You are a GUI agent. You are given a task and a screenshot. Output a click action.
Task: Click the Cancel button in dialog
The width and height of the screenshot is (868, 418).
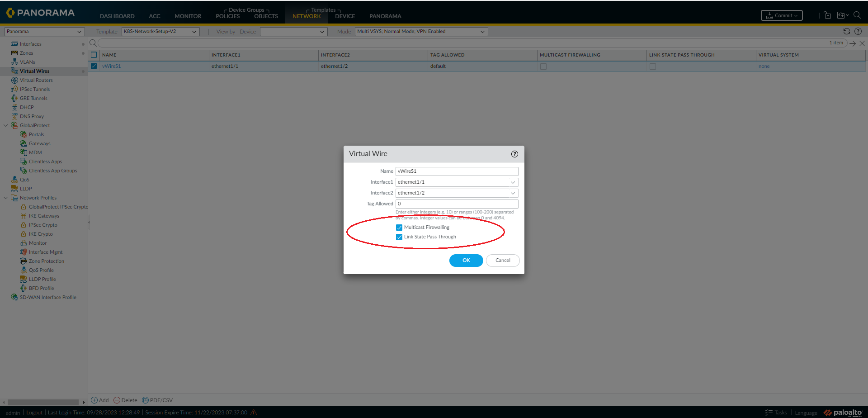tap(502, 261)
